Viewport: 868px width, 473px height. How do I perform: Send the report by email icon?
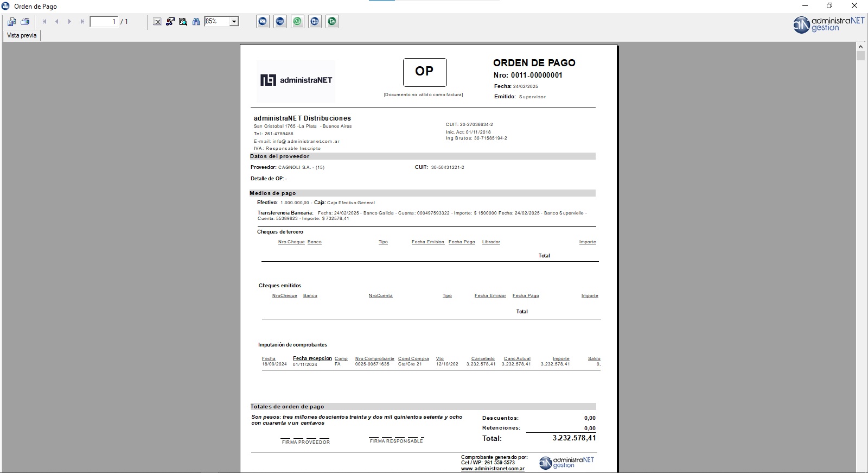263,22
